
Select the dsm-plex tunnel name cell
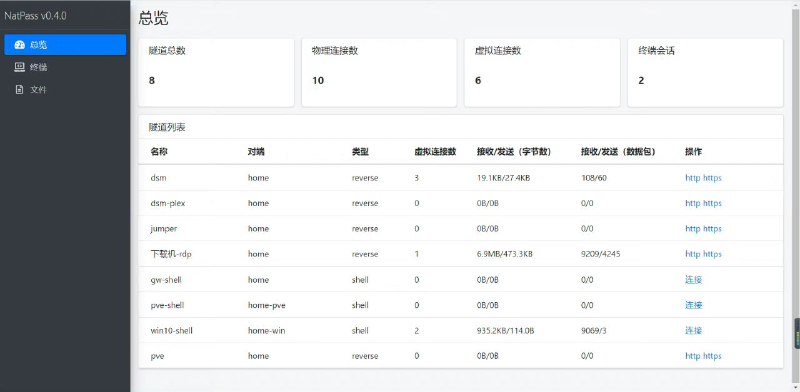click(168, 203)
